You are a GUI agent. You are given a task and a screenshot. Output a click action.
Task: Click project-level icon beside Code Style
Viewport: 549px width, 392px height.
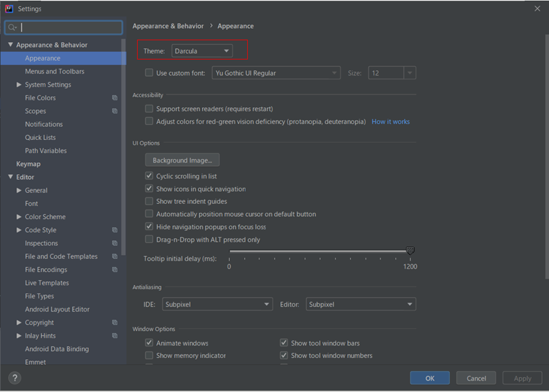point(115,230)
